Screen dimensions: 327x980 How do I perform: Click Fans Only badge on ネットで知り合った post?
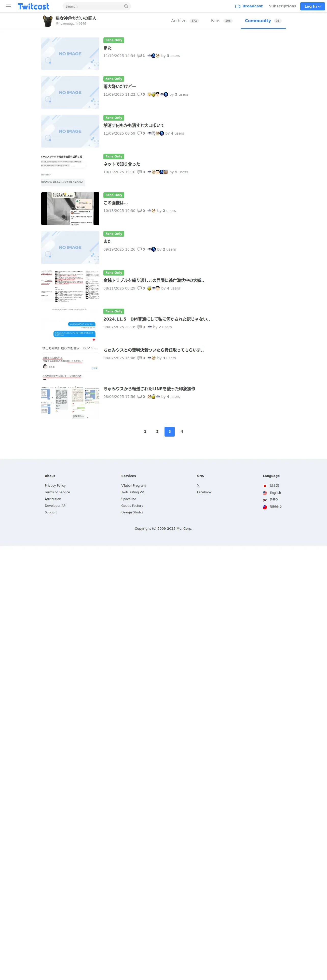[114, 157]
